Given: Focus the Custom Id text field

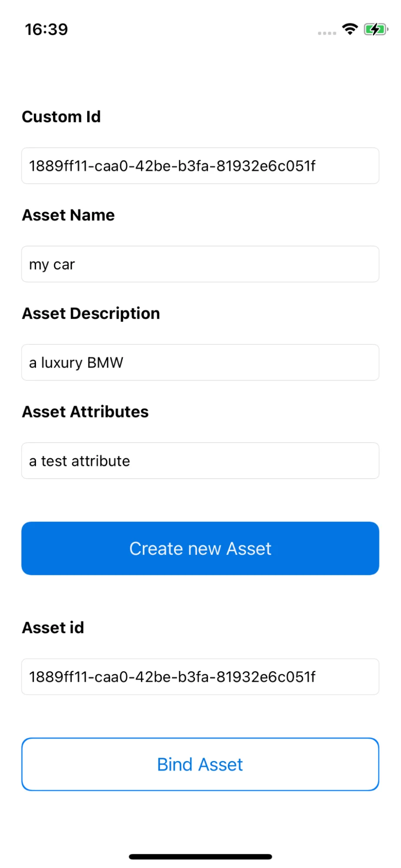Looking at the screenshot, I should click(200, 166).
